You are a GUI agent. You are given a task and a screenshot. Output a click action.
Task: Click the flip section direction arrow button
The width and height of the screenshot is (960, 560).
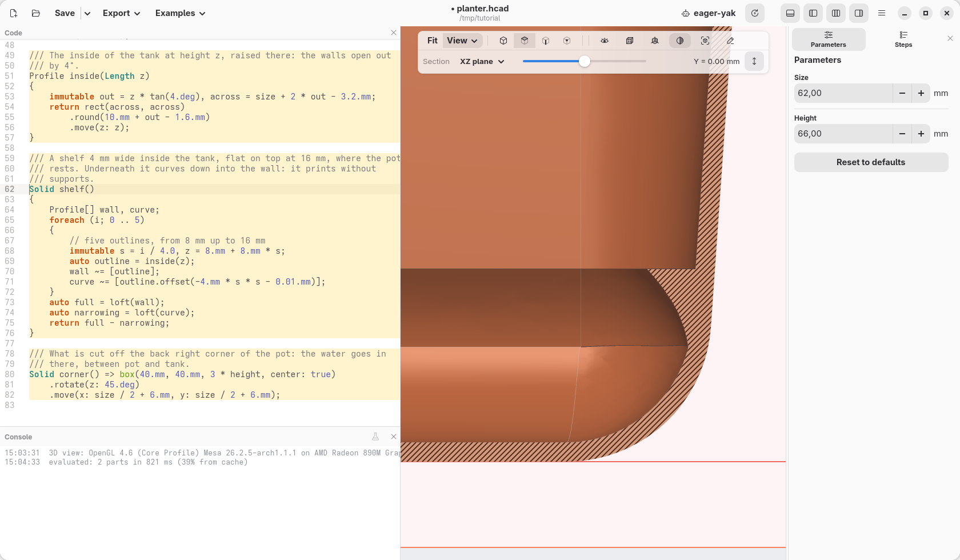click(x=754, y=61)
